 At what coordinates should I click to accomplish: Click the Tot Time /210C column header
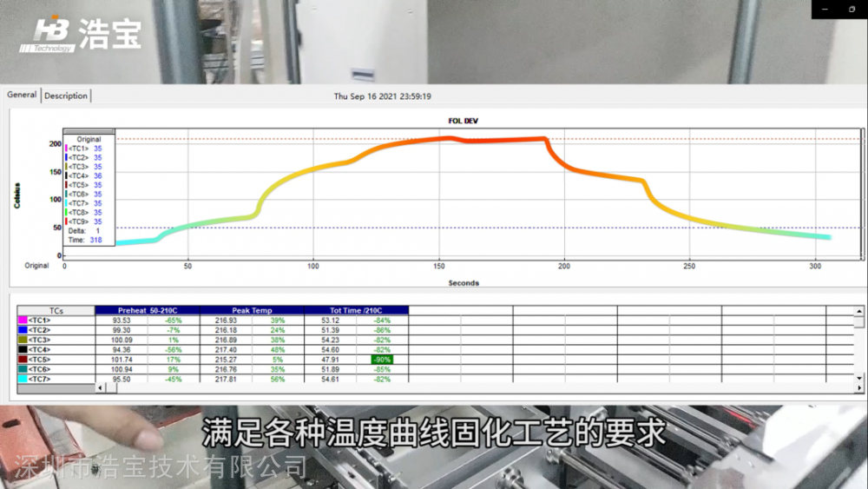(357, 311)
